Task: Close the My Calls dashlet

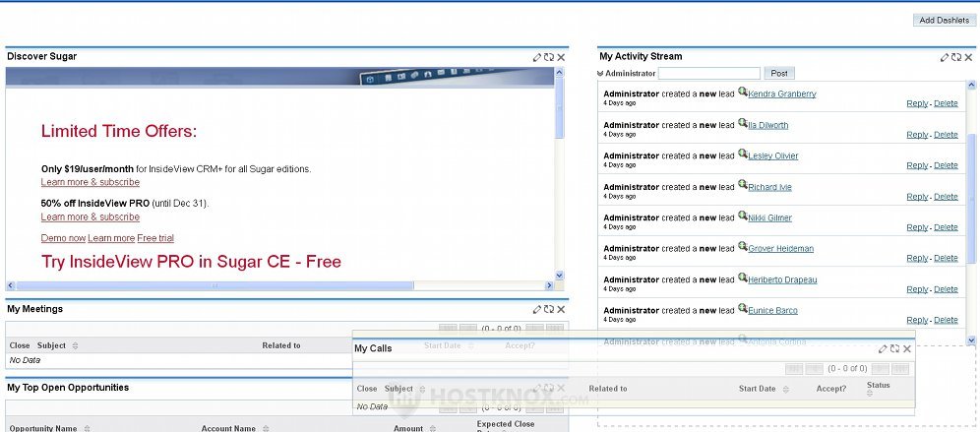Action: (907, 349)
